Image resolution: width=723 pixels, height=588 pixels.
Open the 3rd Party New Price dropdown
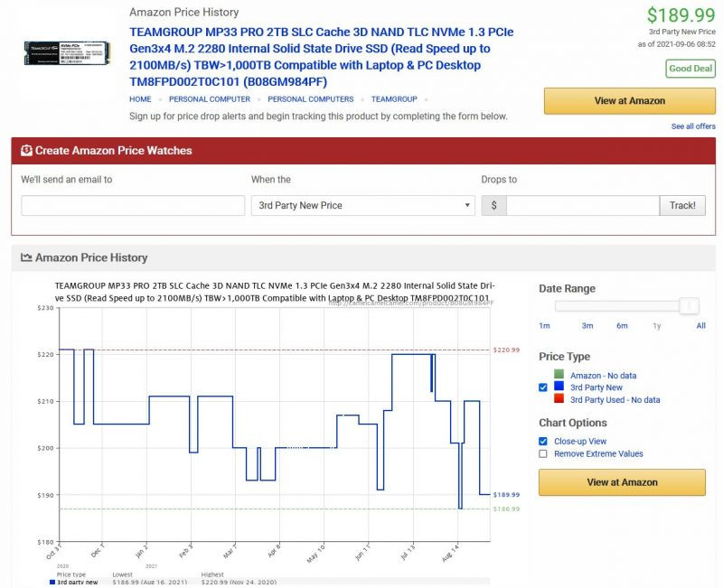(363, 206)
